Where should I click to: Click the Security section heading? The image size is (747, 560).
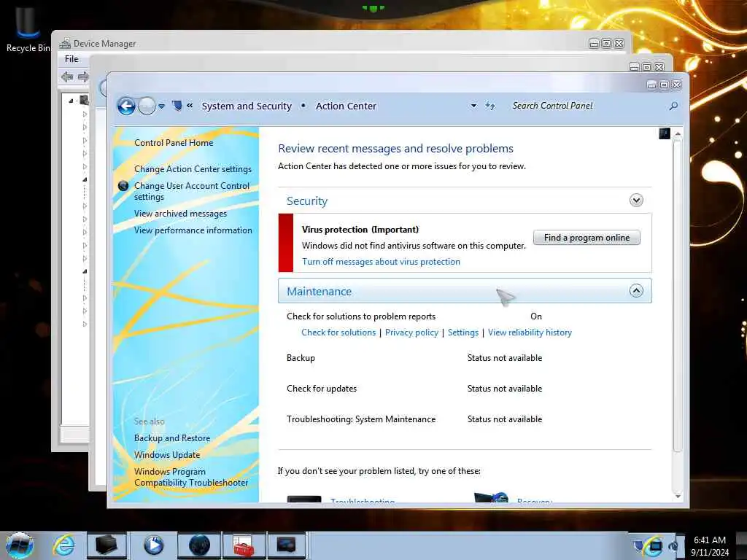tap(307, 201)
